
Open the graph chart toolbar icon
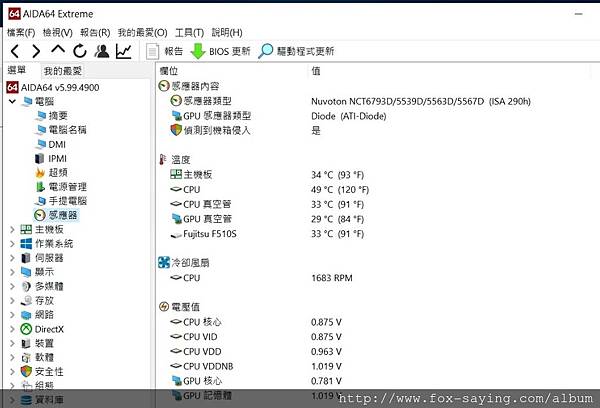pyautogui.click(x=124, y=51)
